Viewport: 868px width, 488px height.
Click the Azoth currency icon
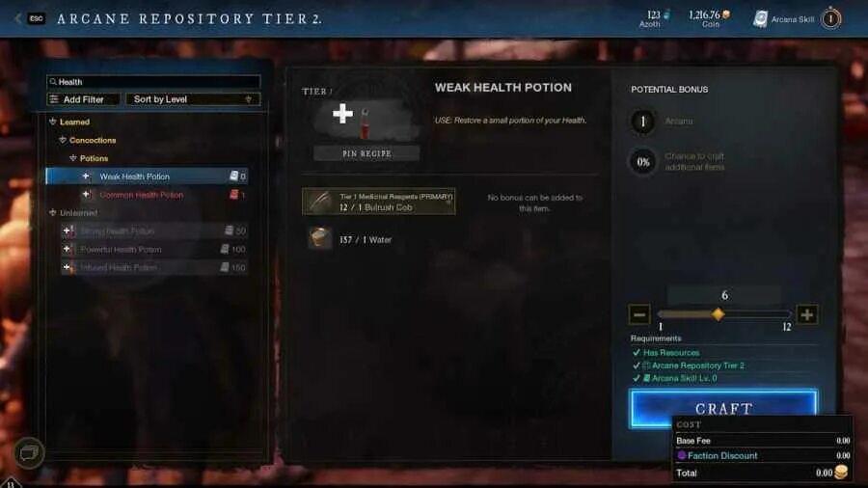tap(667, 14)
